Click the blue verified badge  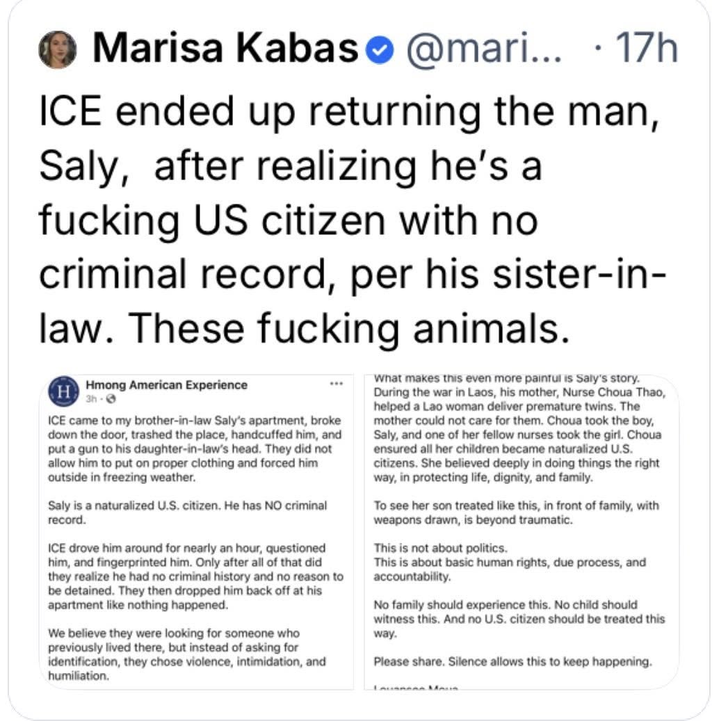(380, 51)
